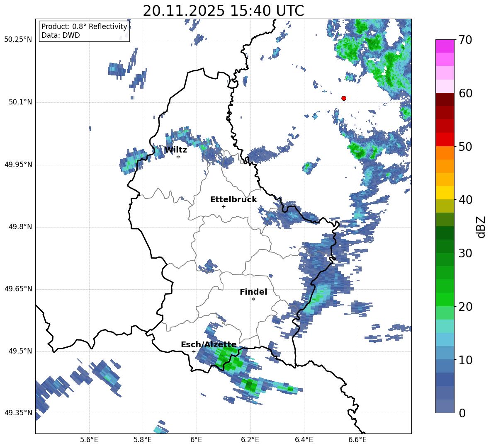Image resolution: width=491 pixels, height=448 pixels.
Task: Click the yellow colorbar swatch at 40
Action: (445, 193)
